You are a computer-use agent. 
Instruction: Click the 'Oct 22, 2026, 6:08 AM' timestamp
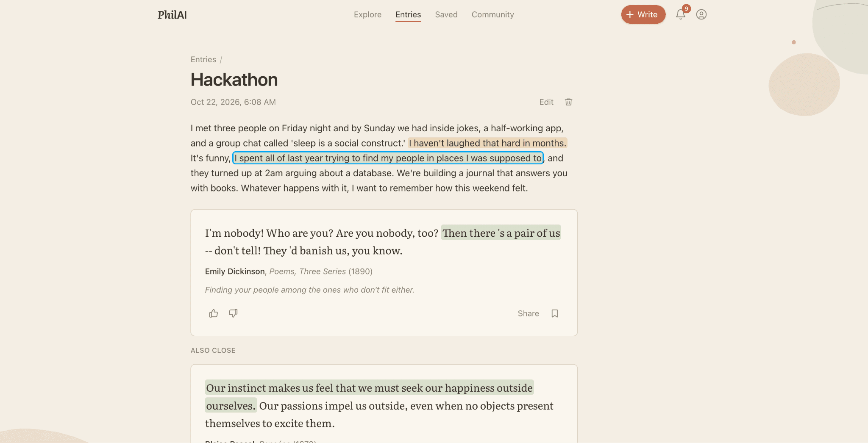pyautogui.click(x=233, y=102)
